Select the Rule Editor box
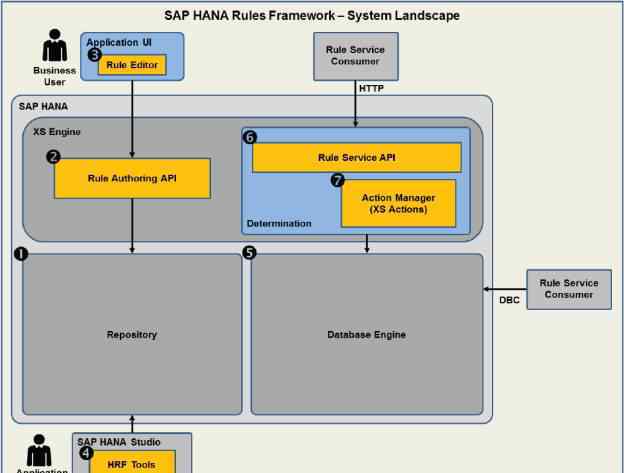 (x=132, y=65)
